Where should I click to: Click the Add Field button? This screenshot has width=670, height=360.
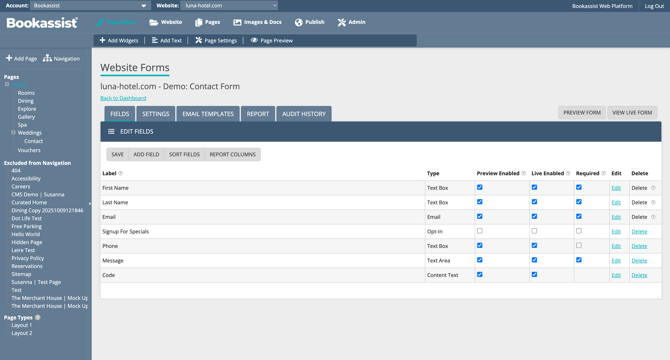(146, 155)
